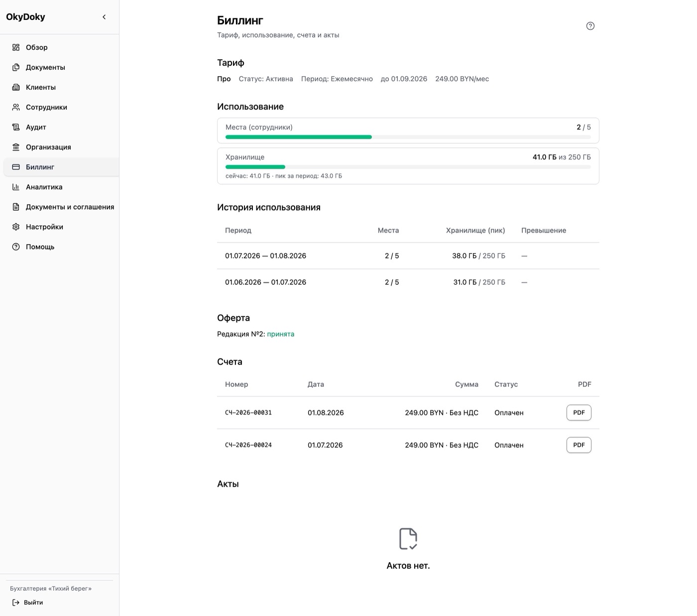
Task: Click the Сотрудники people icon
Action: (x=16, y=107)
